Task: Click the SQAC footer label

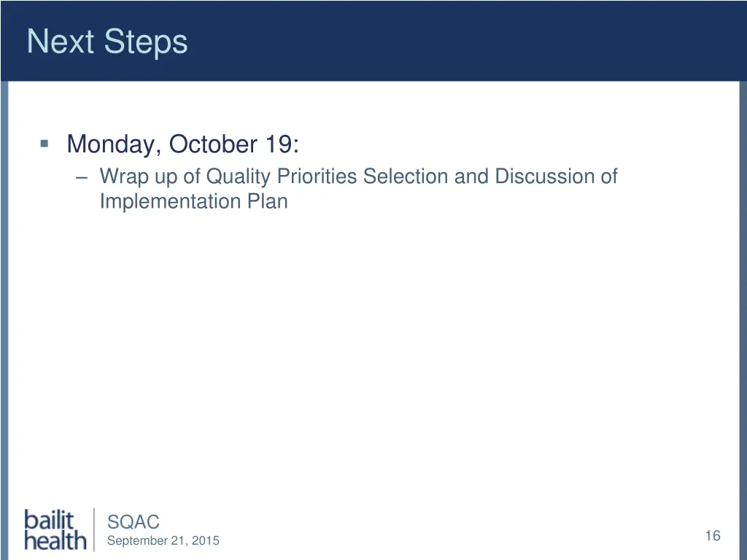Action: tap(133, 522)
